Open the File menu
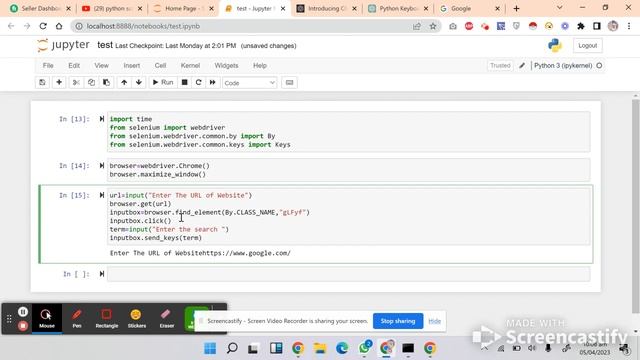This screenshot has height=360, width=640. pos(48,65)
